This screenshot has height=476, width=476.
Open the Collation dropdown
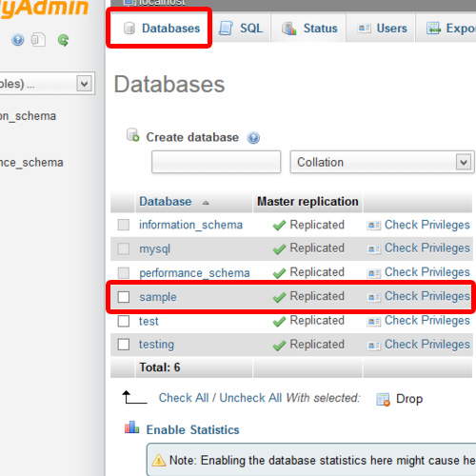pyautogui.click(x=382, y=162)
